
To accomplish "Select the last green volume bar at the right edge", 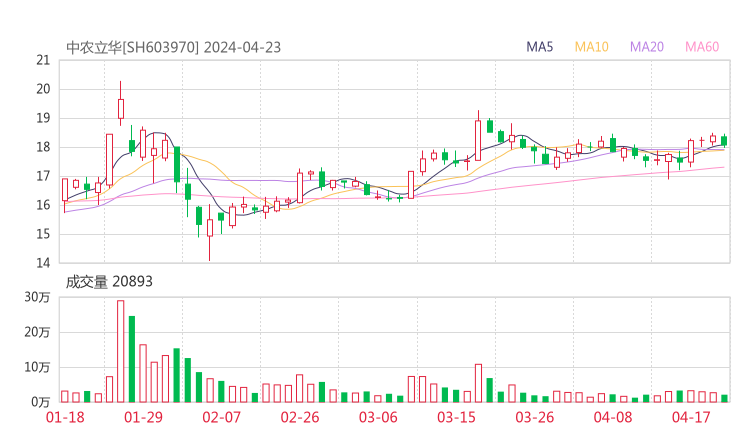I will 724,398.
